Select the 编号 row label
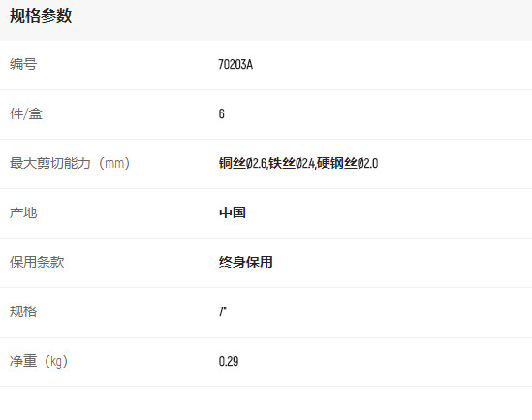532x420 pixels. coord(23,64)
